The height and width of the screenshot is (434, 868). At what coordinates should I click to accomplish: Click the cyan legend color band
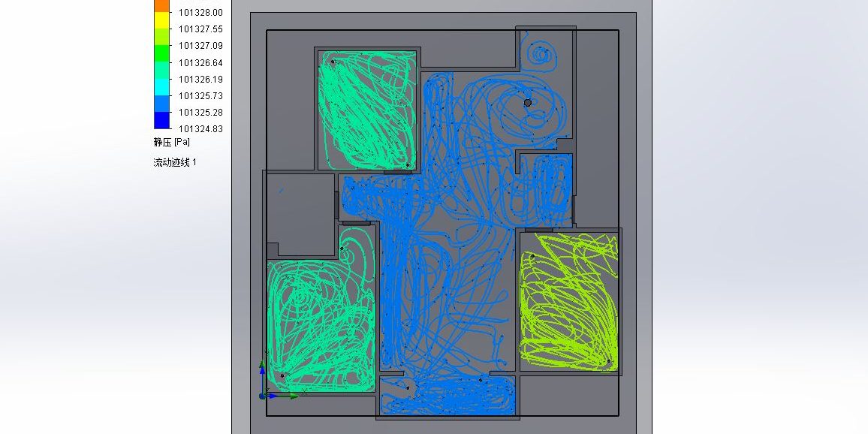pos(162,87)
